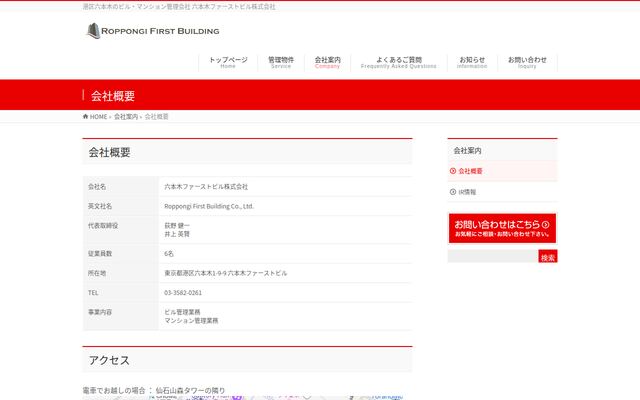Click the map thumbnail at page bottom
The image size is (640, 400).
[247, 398]
